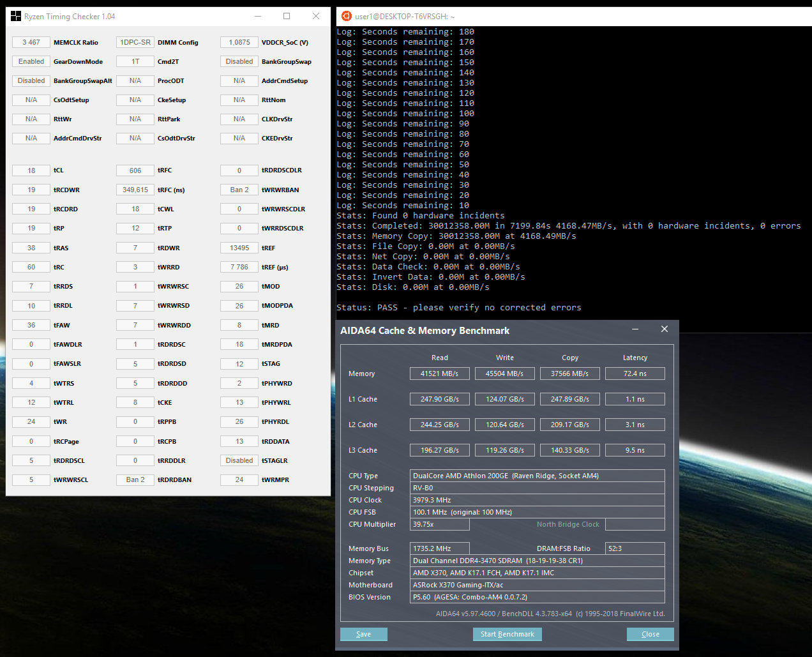The width and height of the screenshot is (812, 657).
Task: Click the CPU Type field DualCore AMD Athlon 200GE
Action: [x=538, y=476]
